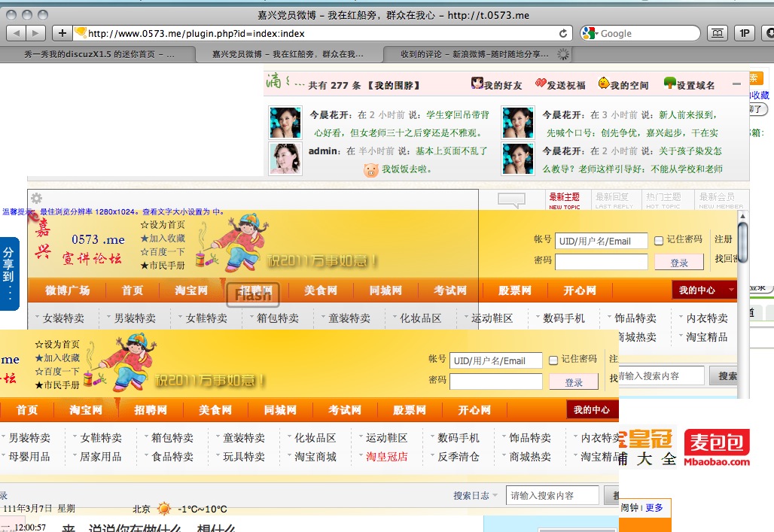Click the 【我的围脖】 link

point(394,85)
